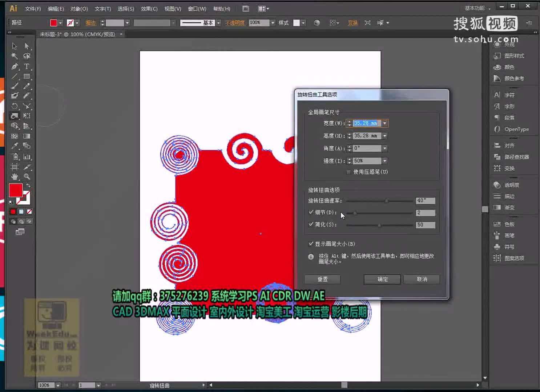The width and height of the screenshot is (540, 392).
Task: Click the 描边 stroke link
Action: 90,23
